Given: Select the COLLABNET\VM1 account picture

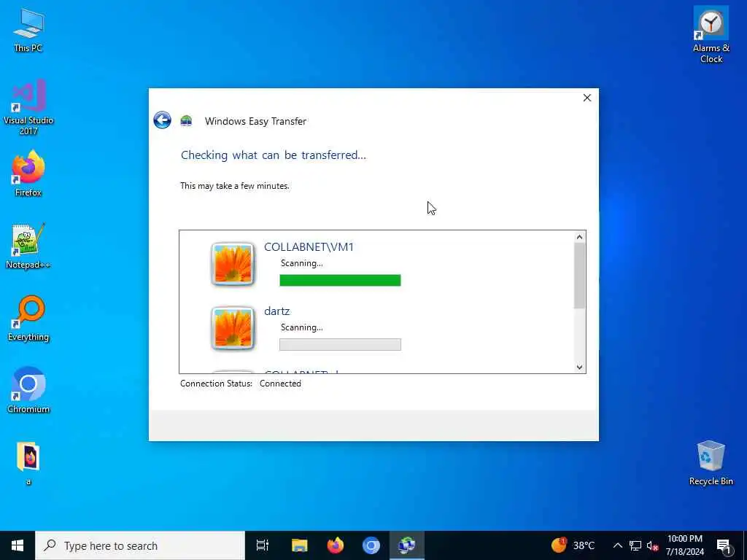Looking at the screenshot, I should [233, 264].
